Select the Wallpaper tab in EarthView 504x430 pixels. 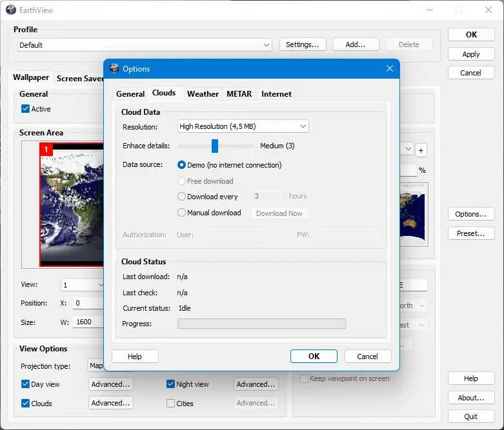click(31, 77)
